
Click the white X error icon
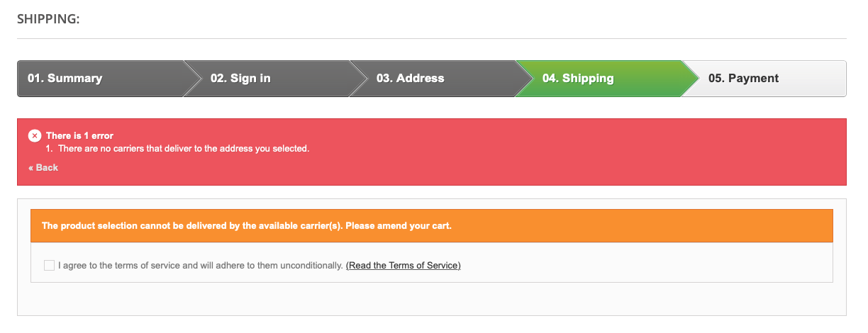pyautogui.click(x=35, y=135)
